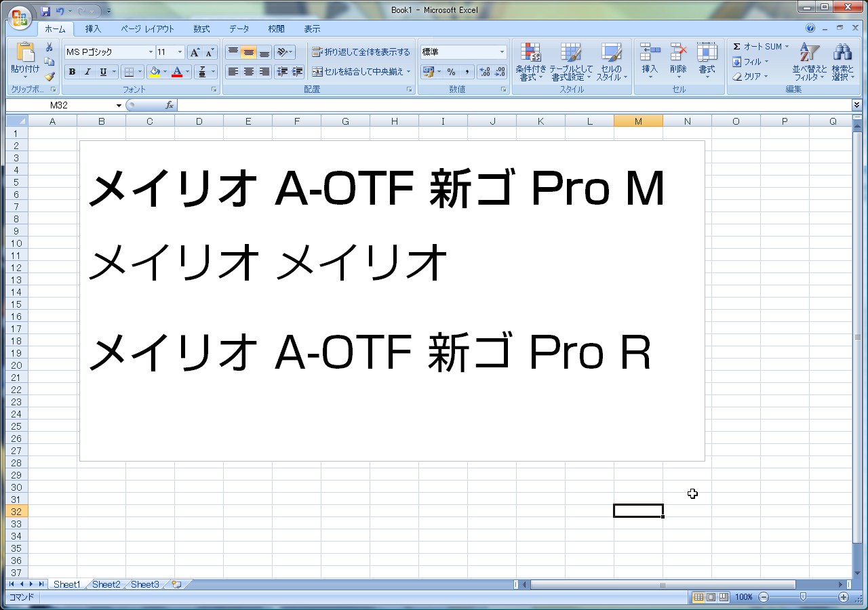Switch to the Data (データ) tab

coord(239,29)
